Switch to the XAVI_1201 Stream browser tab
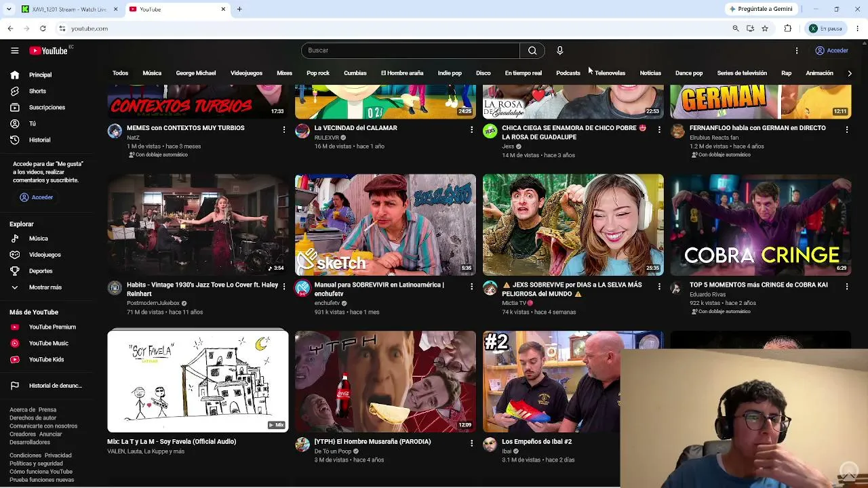868x488 pixels. click(68, 9)
